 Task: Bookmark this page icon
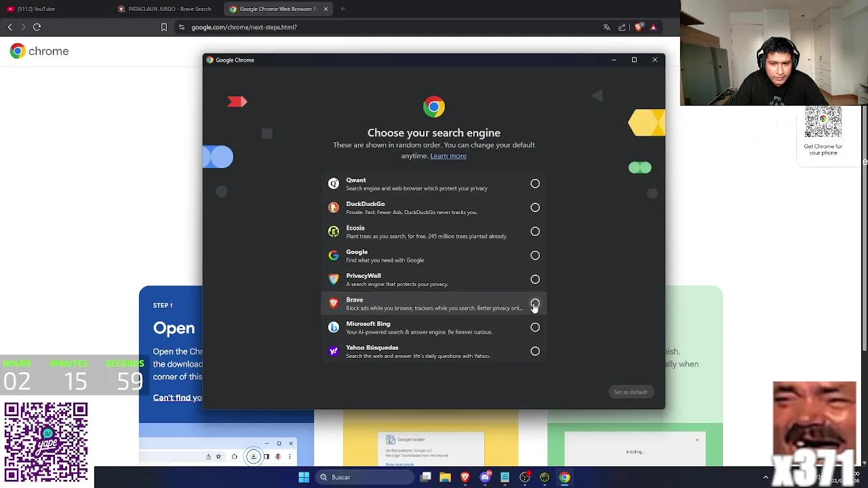(163, 27)
